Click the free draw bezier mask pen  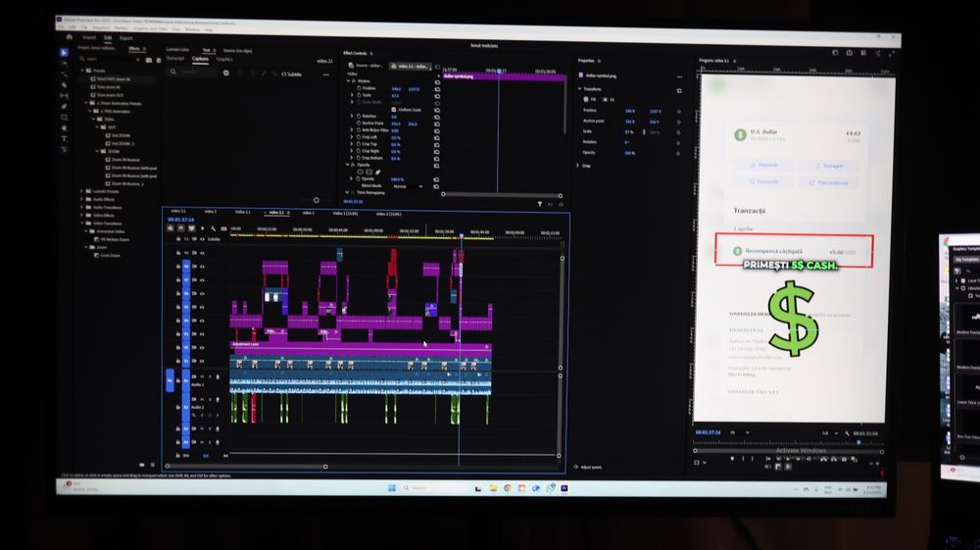tap(378, 172)
